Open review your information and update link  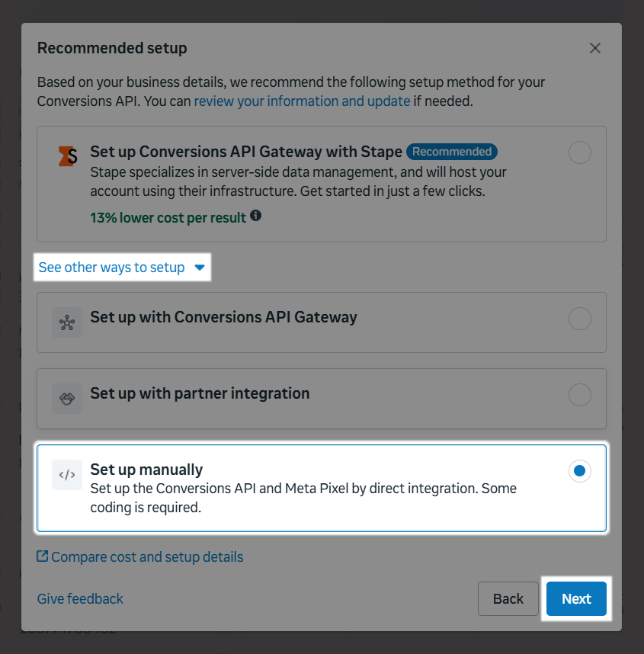pyautogui.click(x=302, y=101)
